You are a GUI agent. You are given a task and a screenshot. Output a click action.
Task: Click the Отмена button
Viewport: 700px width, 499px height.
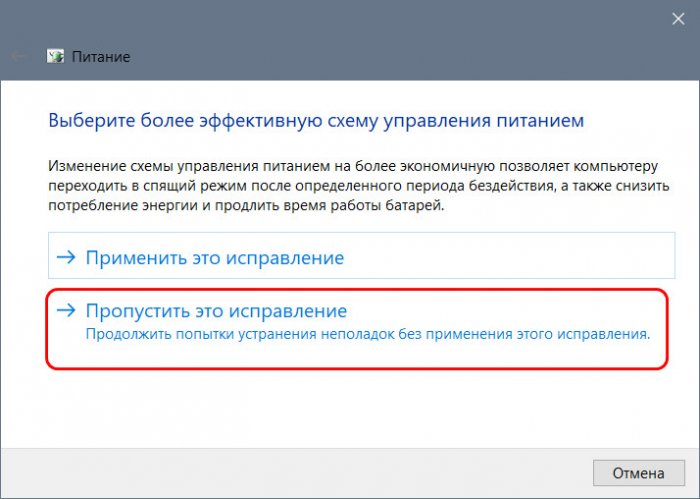639,473
